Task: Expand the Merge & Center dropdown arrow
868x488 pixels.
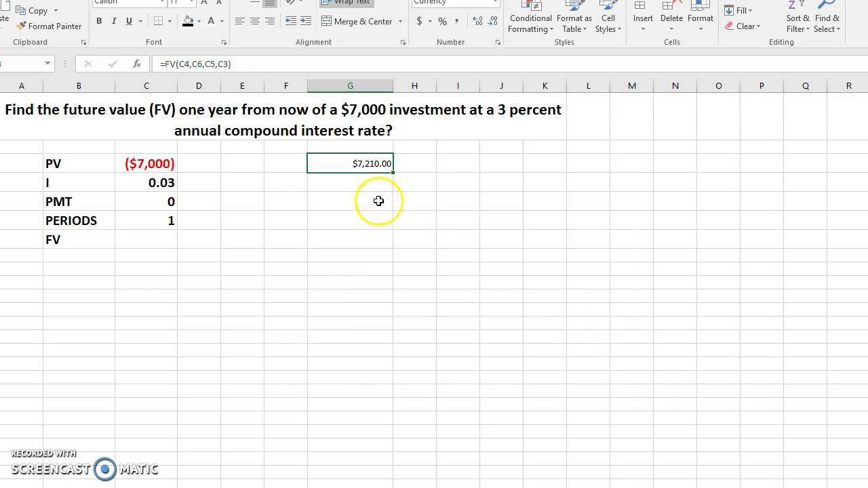Action: (x=400, y=21)
